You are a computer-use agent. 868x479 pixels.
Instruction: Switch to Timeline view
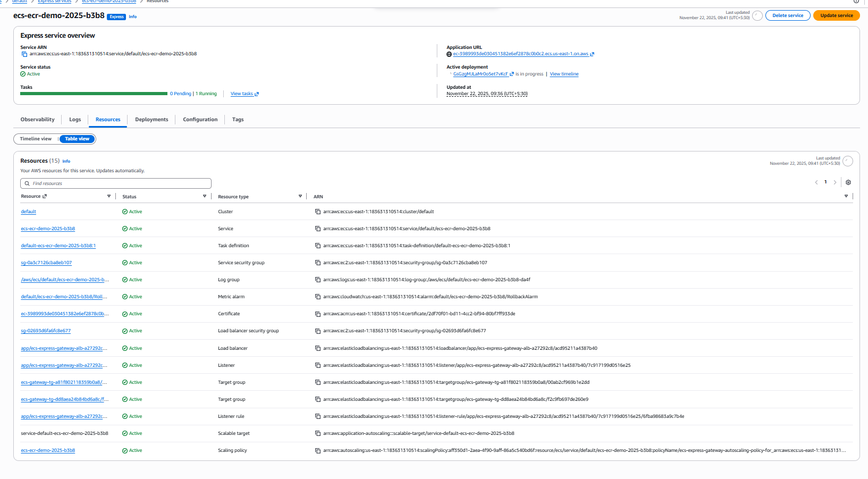pyautogui.click(x=36, y=139)
